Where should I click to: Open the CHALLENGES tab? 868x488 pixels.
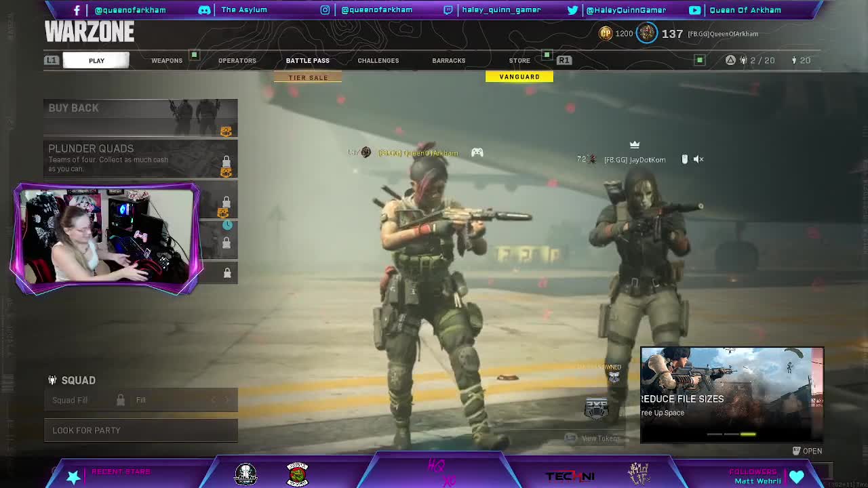[x=378, y=60]
